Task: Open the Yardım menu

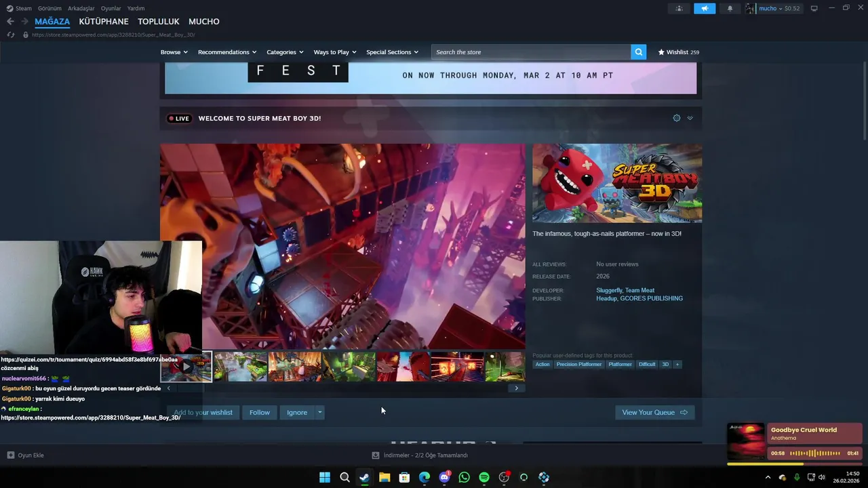Action: click(x=136, y=8)
